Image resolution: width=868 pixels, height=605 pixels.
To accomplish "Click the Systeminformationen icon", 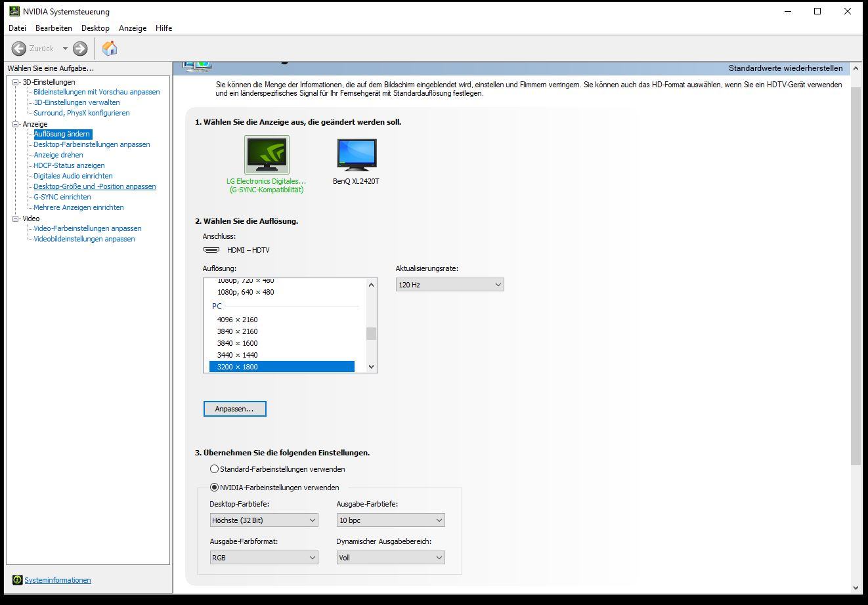I will click(x=17, y=580).
